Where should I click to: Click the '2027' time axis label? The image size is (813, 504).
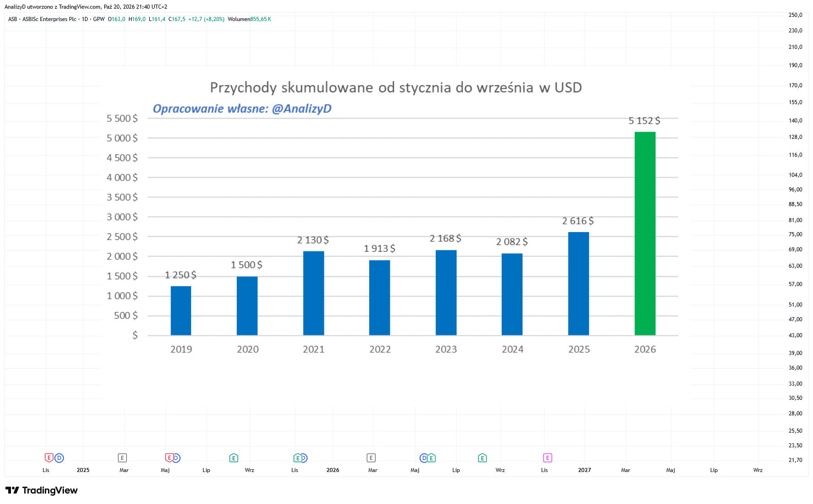click(x=585, y=470)
